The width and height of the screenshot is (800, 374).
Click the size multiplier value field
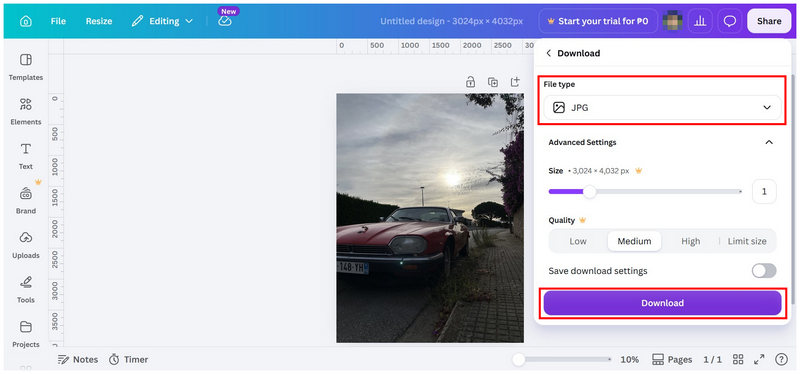[764, 192]
